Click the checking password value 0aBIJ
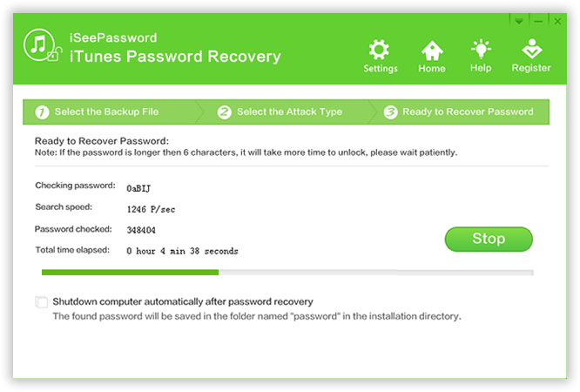 (139, 186)
